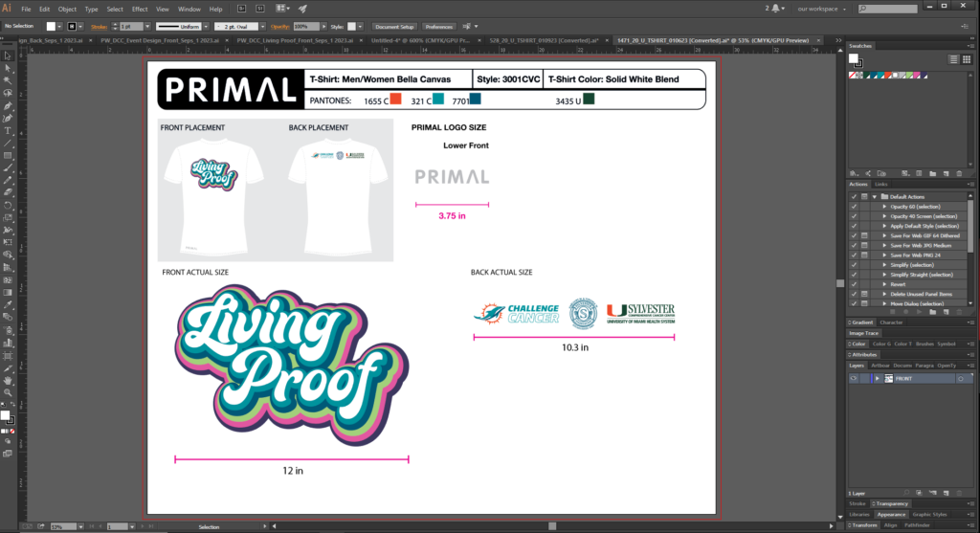Expand Opacity 40 Screen action

[884, 216]
